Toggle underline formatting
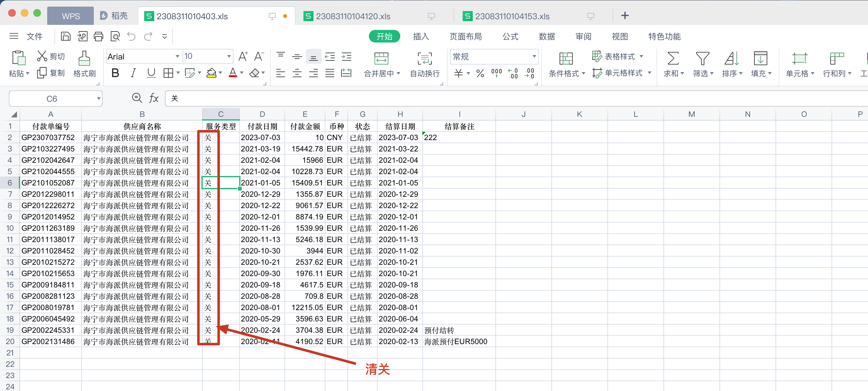Screen dimensions: 868x391 pyautogui.click(x=151, y=72)
